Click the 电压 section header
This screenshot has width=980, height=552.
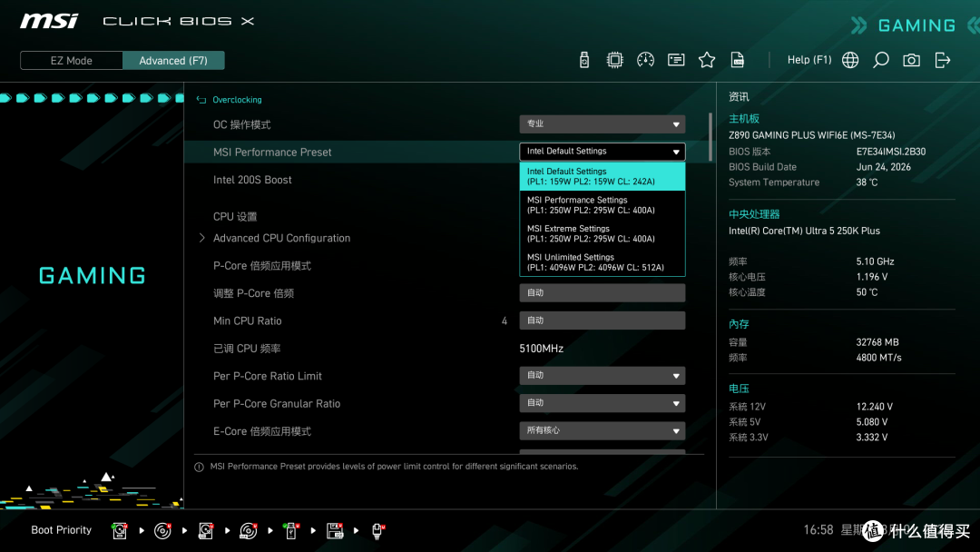(739, 389)
